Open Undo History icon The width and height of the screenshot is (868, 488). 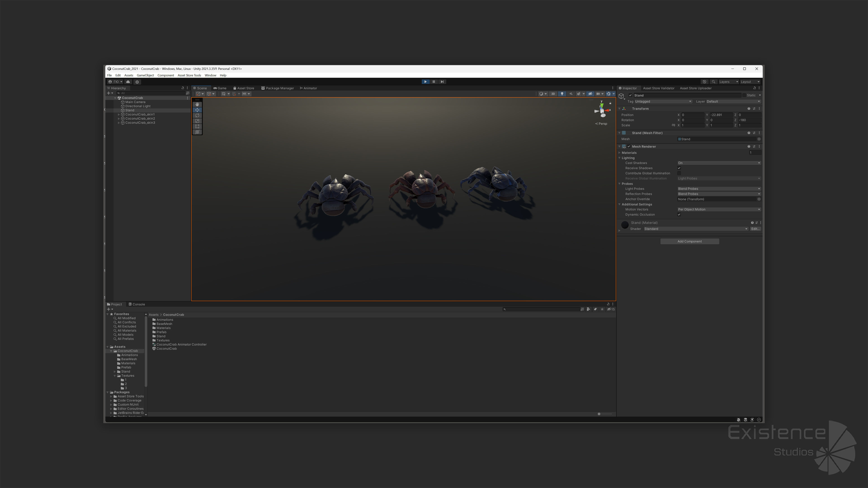[704, 82]
